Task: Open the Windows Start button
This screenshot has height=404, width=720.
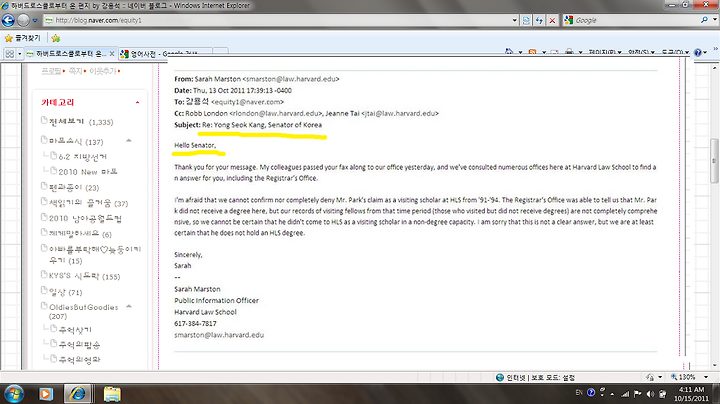Action: pos(14,394)
